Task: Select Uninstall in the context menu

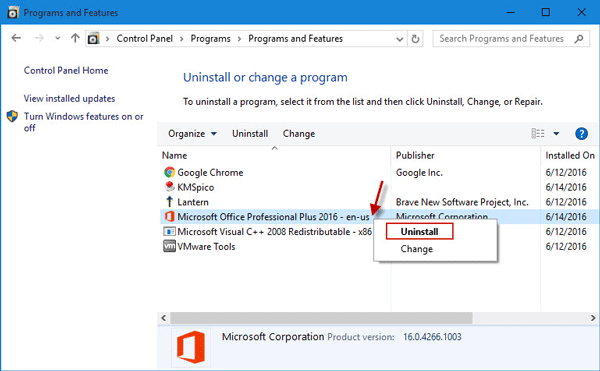Action: point(419,231)
